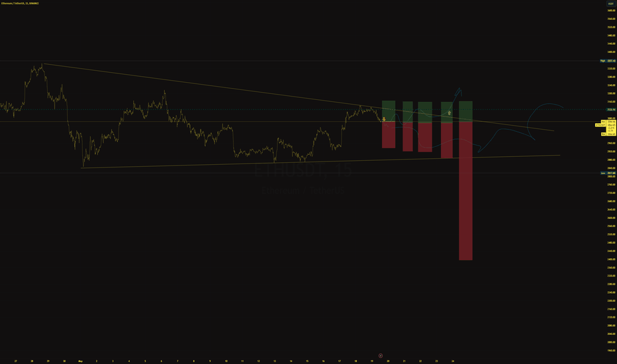Select the first position's green profit zone
617x364 pixels.
pyautogui.click(x=389, y=111)
